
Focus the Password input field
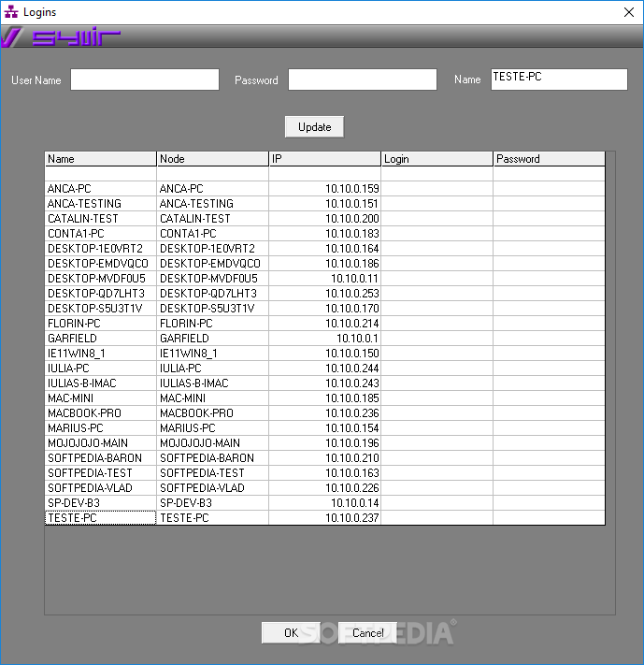363,80
